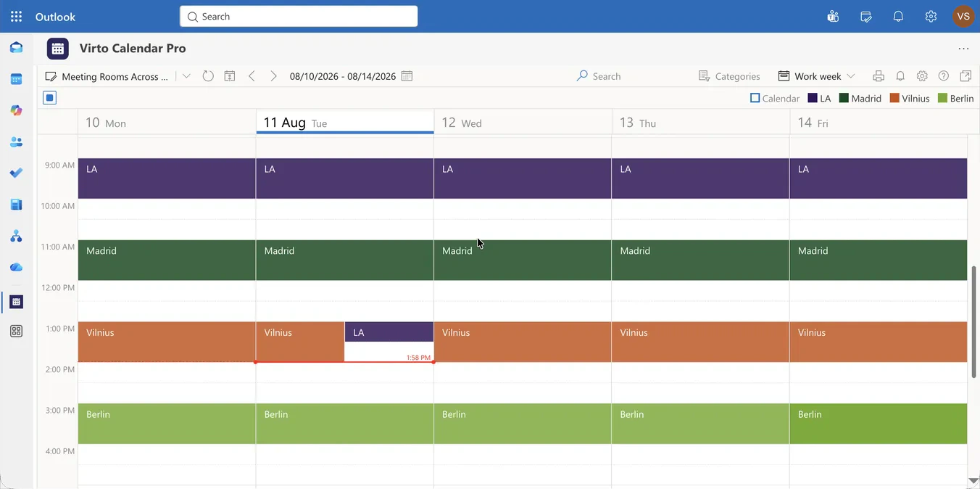
Task: Open the org chart app in sidebar
Action: point(16,236)
